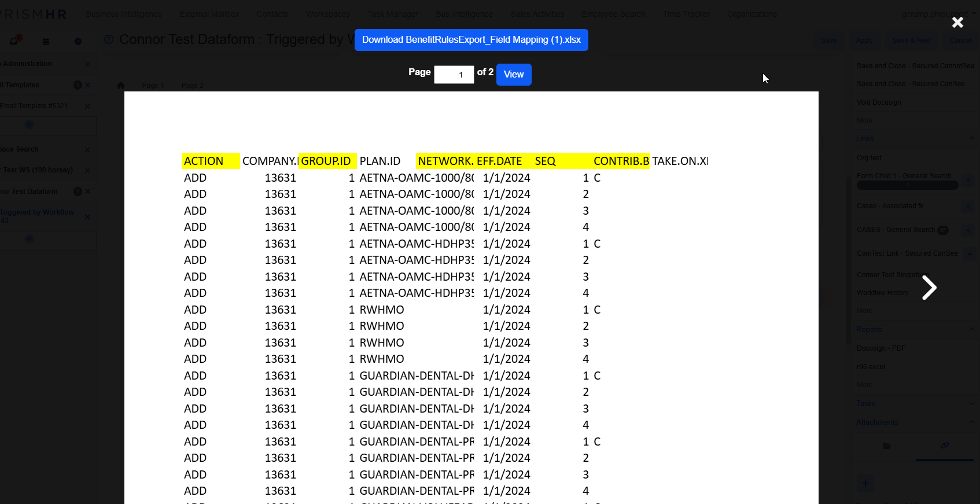980x504 pixels.
Task: Click the Save button
Action: (x=829, y=41)
